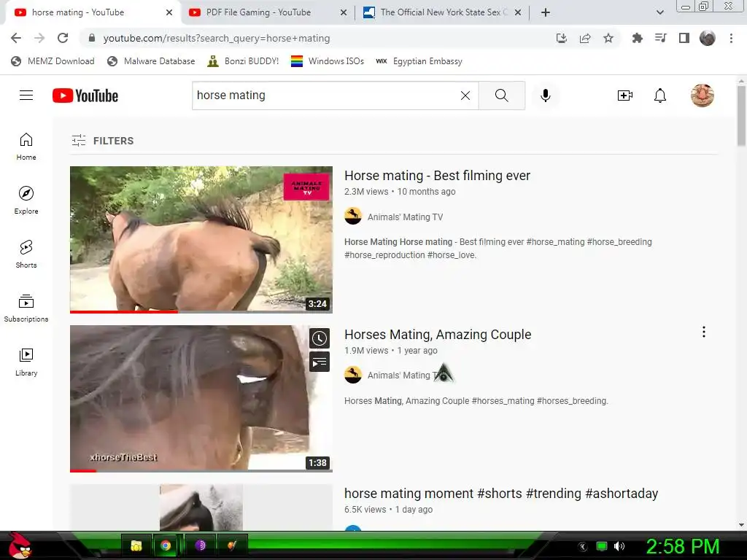Open three-dot menu for Horses Mating video

[704, 332]
